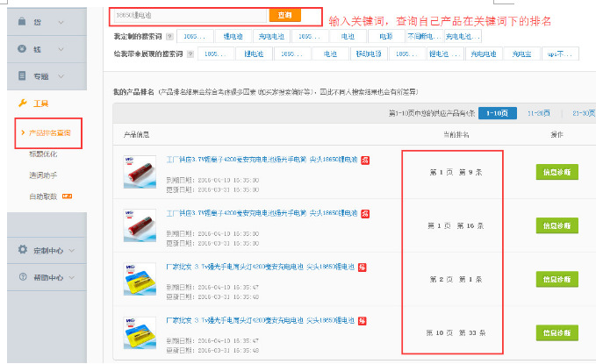Click the orange wrench icon for 工具
Viewport: 596px width, 364px height.
pos(23,103)
